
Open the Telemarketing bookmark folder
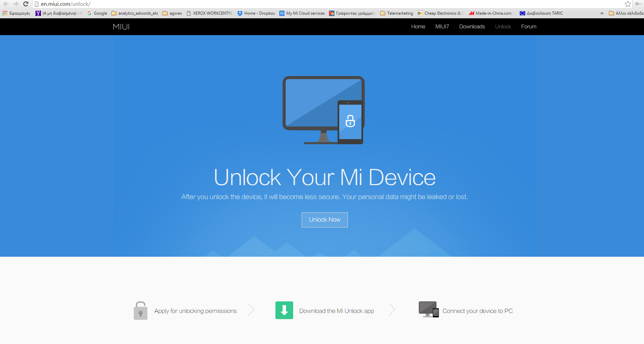pyautogui.click(x=397, y=13)
